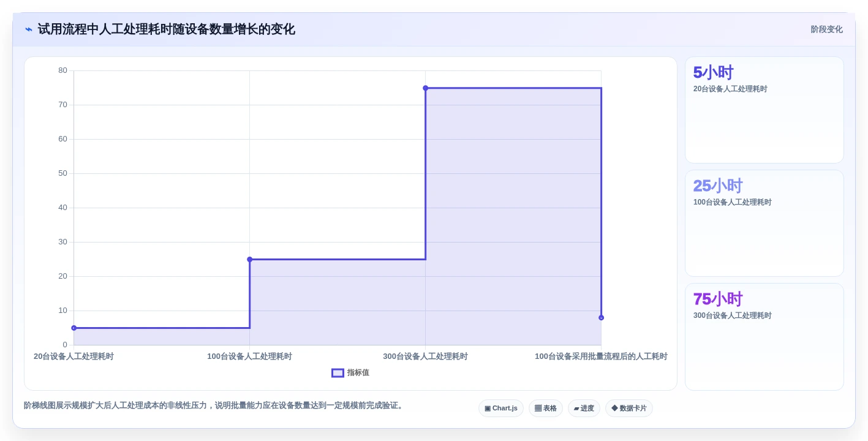Toggle the 指标值 legend swatch
The height and width of the screenshot is (441, 868).
pyautogui.click(x=338, y=372)
